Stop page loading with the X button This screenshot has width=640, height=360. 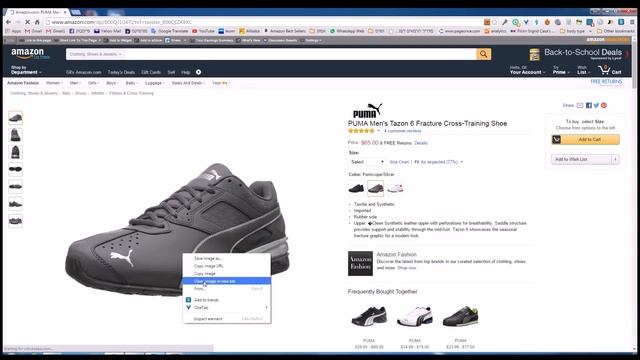[27, 22]
